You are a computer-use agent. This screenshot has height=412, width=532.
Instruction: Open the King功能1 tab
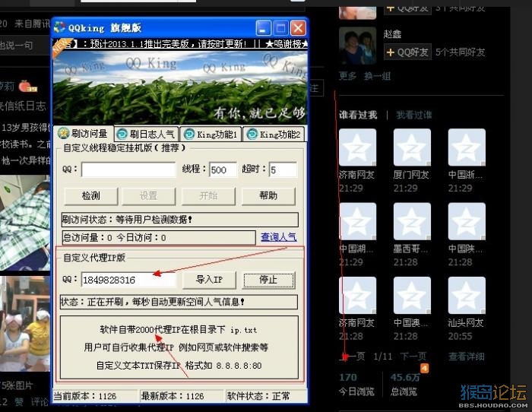(211, 135)
